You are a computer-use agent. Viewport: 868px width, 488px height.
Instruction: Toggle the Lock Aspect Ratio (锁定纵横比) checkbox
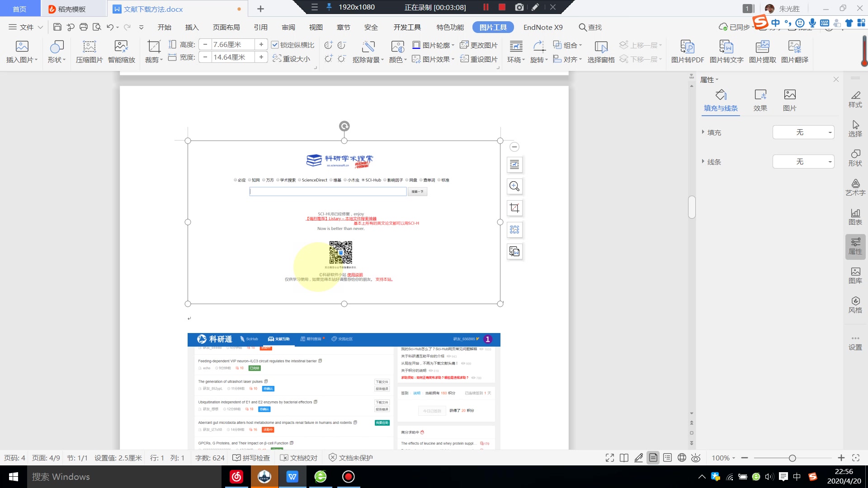[274, 45]
